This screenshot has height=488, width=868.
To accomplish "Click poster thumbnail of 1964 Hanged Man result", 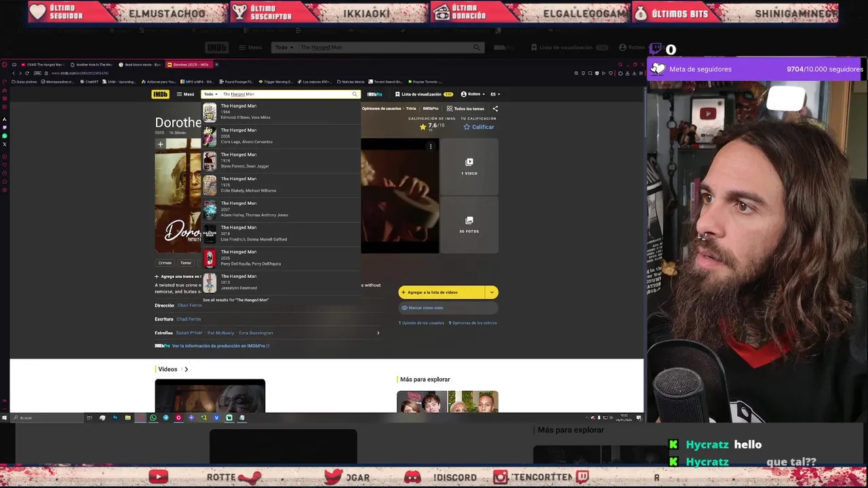I will pyautogui.click(x=210, y=112).
